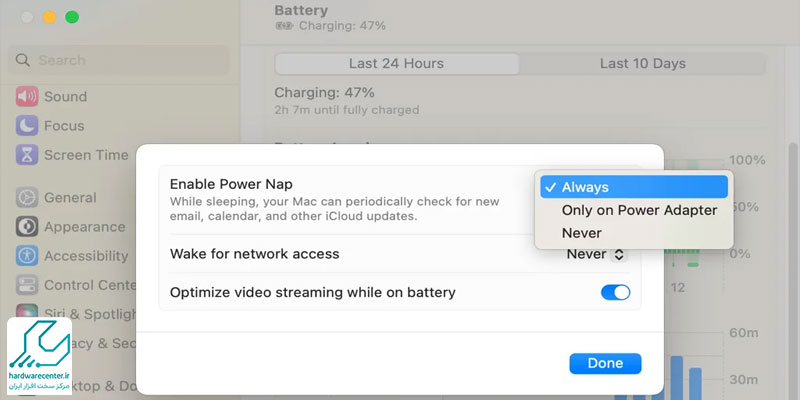800x400 pixels.
Task: Switch to the Last 24 Hours tab
Action: (x=396, y=63)
